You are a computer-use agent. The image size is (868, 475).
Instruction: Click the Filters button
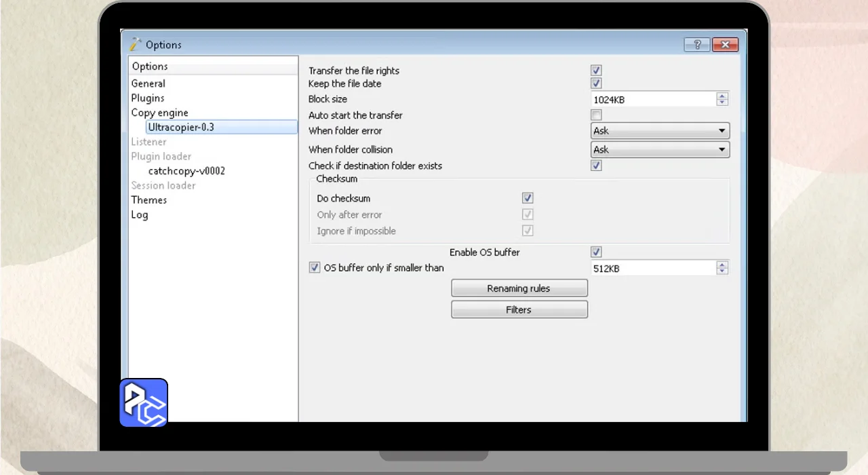[519, 310]
